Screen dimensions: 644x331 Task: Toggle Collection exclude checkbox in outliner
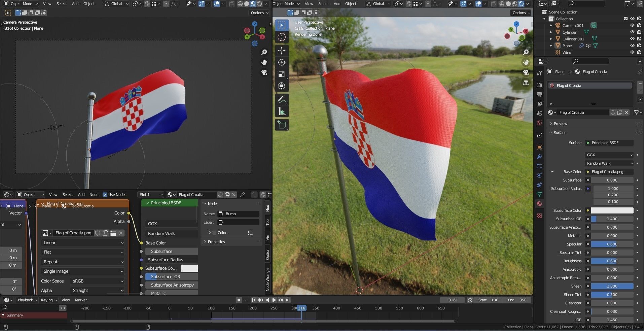point(626,19)
